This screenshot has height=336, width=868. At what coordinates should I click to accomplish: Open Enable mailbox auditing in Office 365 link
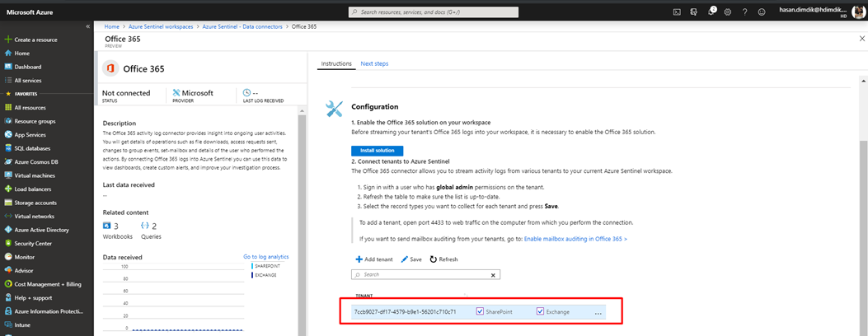(575, 240)
